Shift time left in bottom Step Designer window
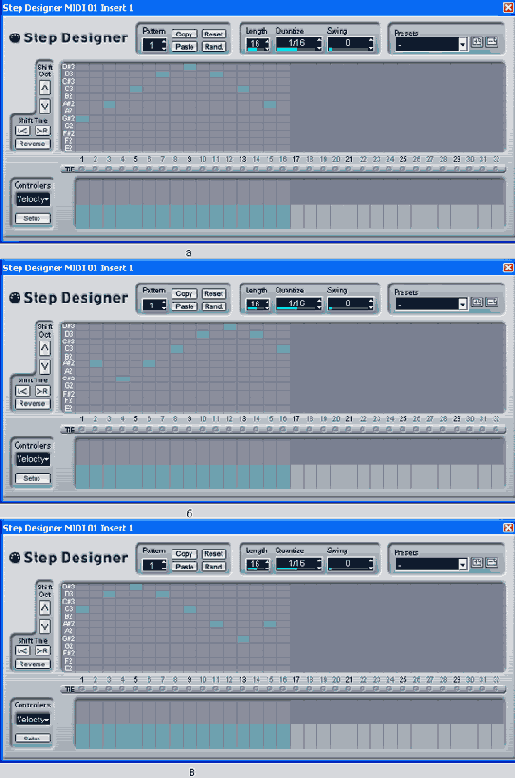 (22, 650)
